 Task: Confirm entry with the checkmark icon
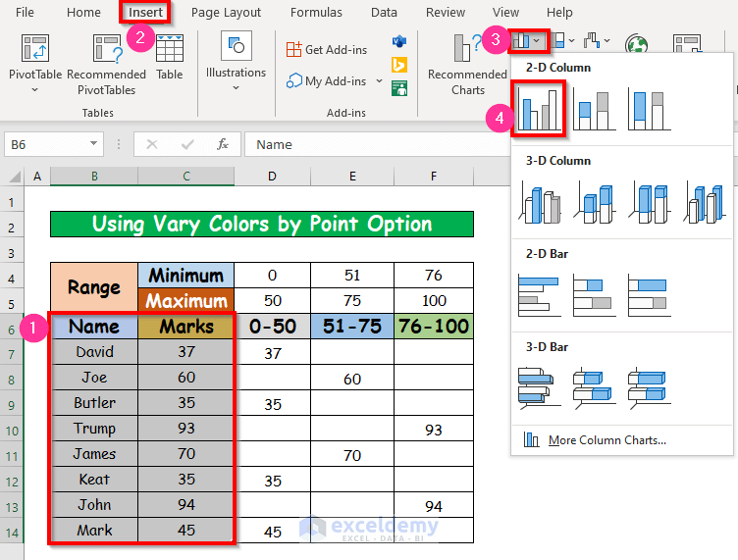[x=187, y=144]
